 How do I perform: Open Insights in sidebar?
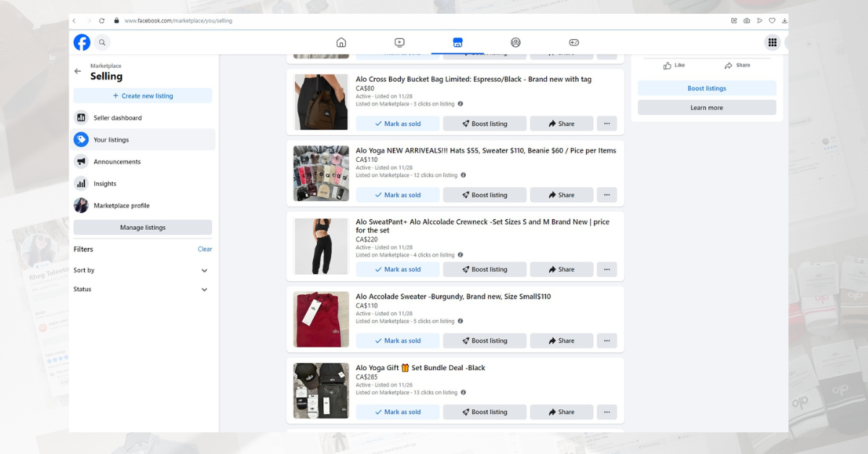point(144,184)
